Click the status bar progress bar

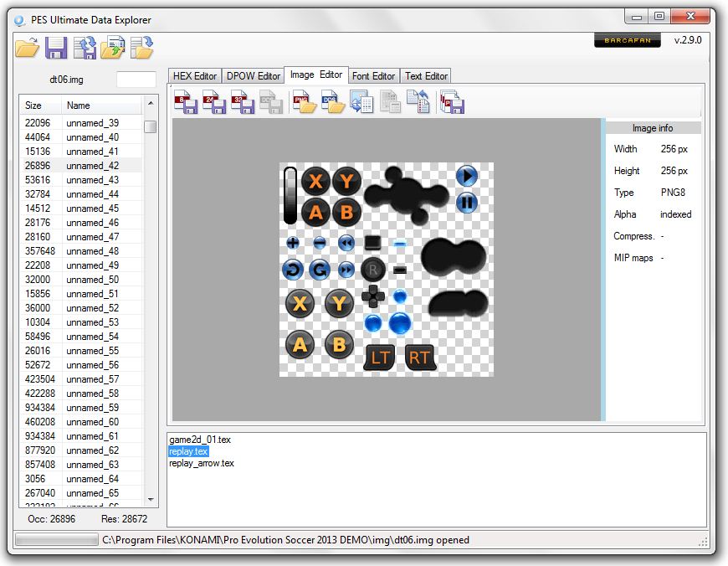click(57, 539)
